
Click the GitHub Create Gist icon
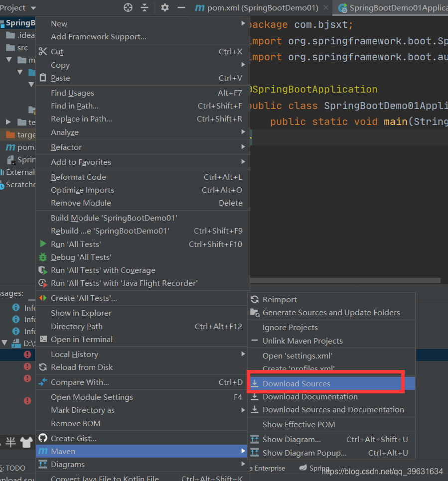43,438
